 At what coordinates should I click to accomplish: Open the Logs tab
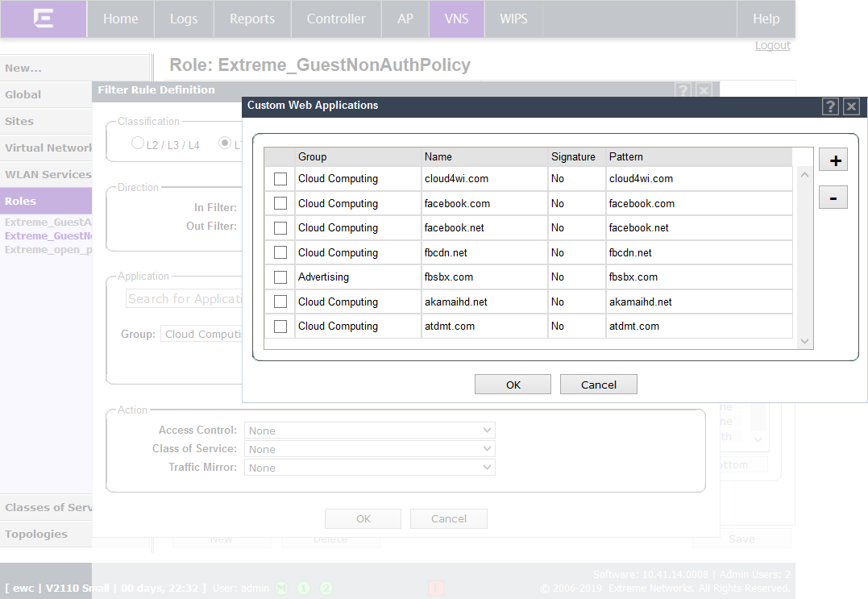click(x=184, y=19)
